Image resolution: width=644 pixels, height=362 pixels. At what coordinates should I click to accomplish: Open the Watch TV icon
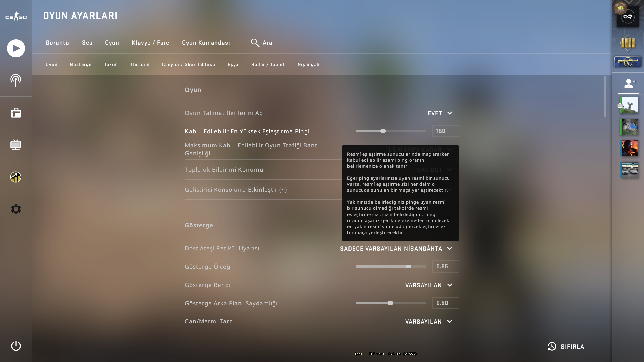[16, 145]
